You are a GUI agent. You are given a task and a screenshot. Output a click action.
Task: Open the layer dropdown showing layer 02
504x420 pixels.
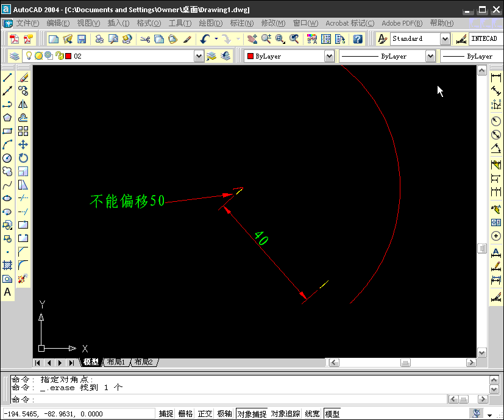coord(198,55)
